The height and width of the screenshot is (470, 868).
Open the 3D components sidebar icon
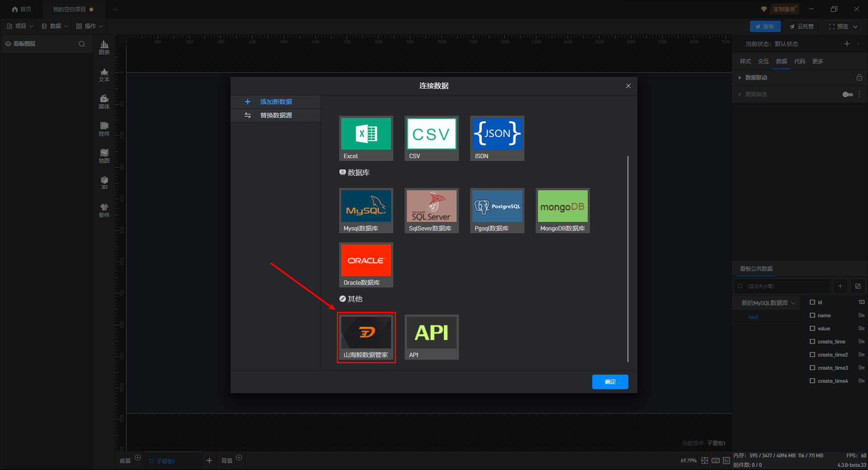[x=104, y=183]
